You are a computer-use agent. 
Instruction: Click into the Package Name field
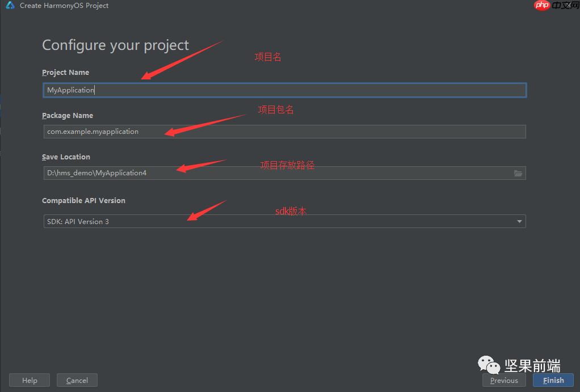284,132
